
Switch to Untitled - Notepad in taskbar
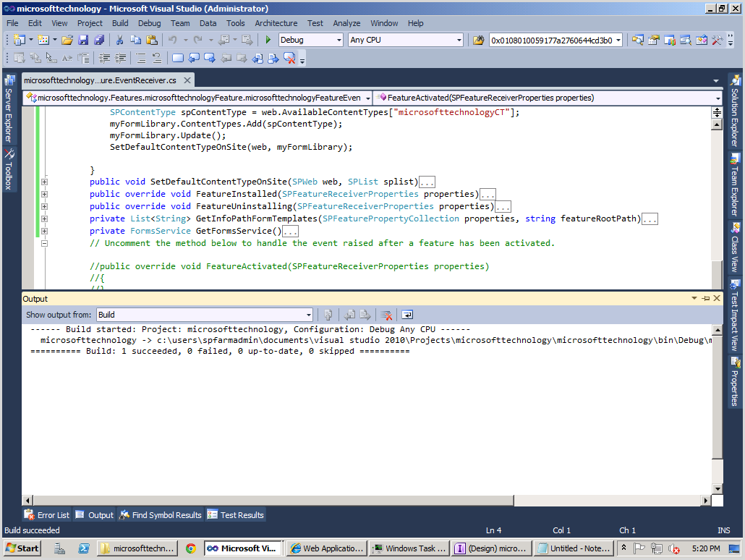pyautogui.click(x=574, y=548)
